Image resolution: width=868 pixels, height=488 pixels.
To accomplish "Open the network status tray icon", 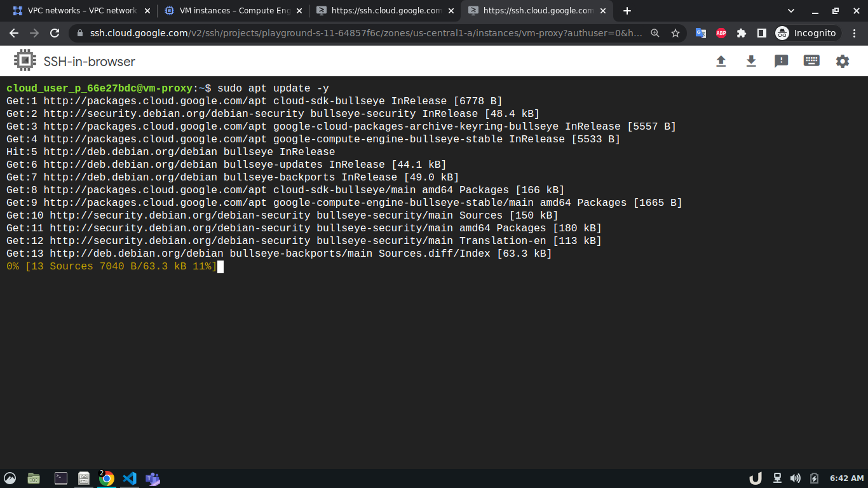I will pyautogui.click(x=777, y=478).
